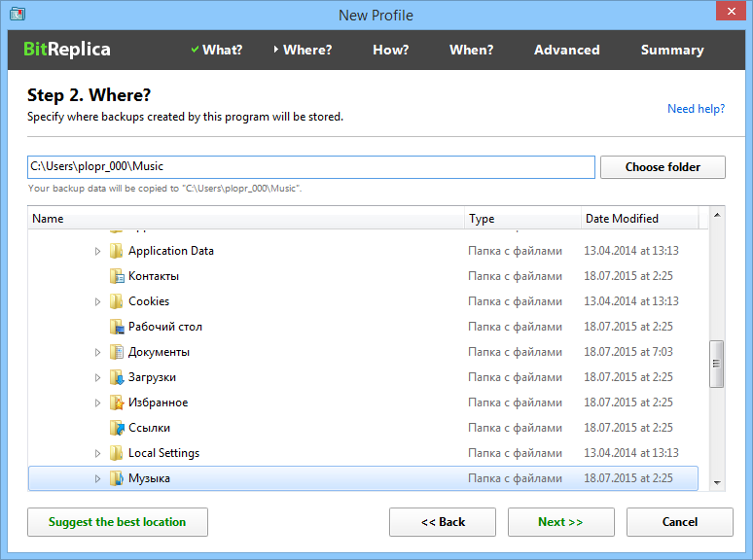Image resolution: width=753 pixels, height=560 pixels.
Task: Select the Рабочий стол folder row
Action: click(363, 327)
